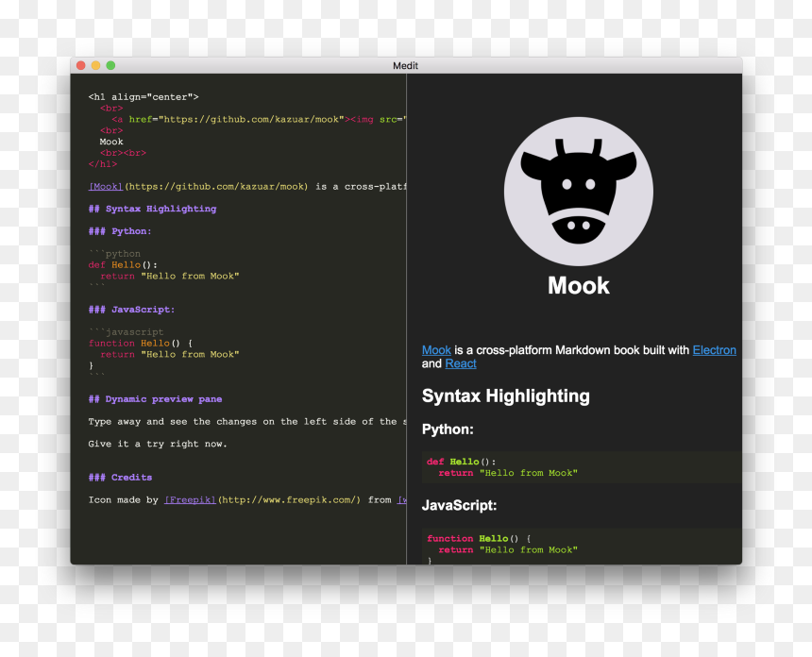
Task: Click 'Give it a try right now.' line
Action: click(158, 444)
